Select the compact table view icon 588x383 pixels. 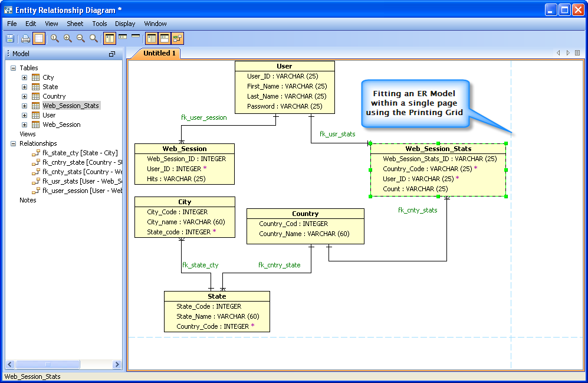coord(123,37)
